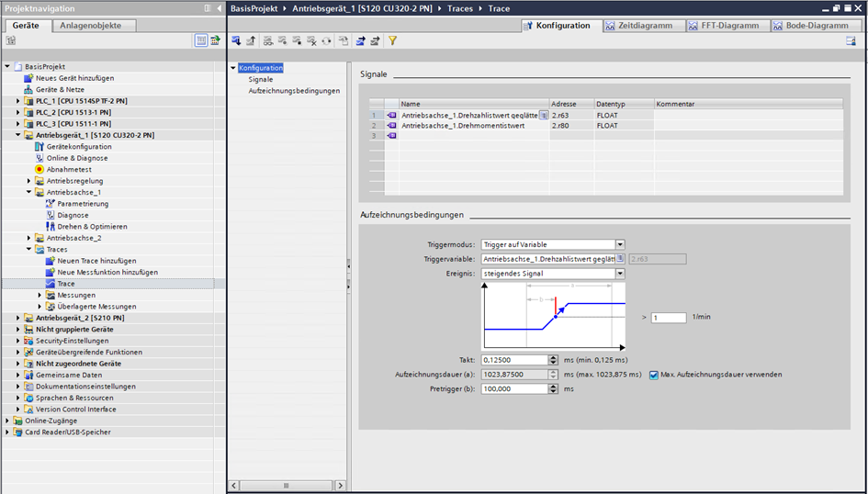Open the Ereignis dropdown list
Screen dimensions: 868x494
pyautogui.click(x=620, y=274)
